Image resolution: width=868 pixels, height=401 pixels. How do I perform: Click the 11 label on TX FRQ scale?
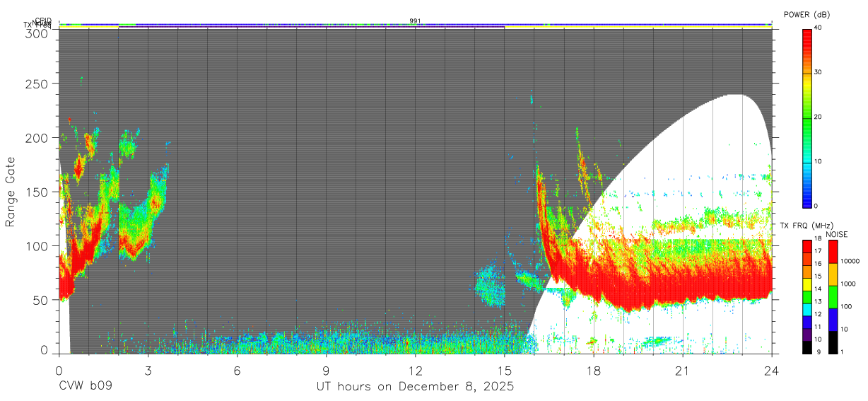[818, 327]
